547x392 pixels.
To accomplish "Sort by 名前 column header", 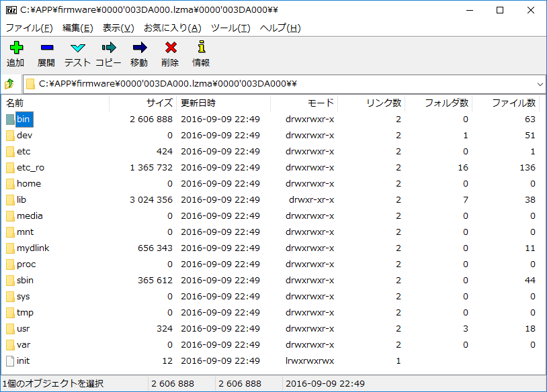I will click(x=56, y=103).
